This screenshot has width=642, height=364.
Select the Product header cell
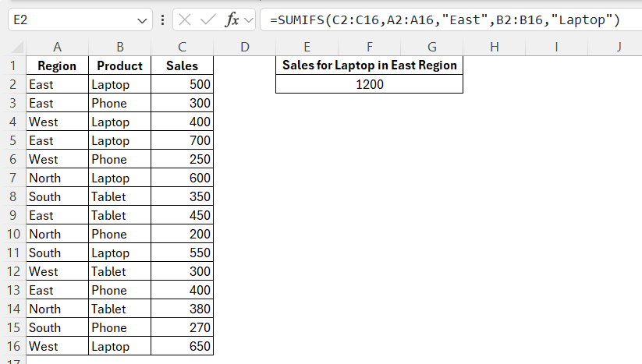coord(119,65)
